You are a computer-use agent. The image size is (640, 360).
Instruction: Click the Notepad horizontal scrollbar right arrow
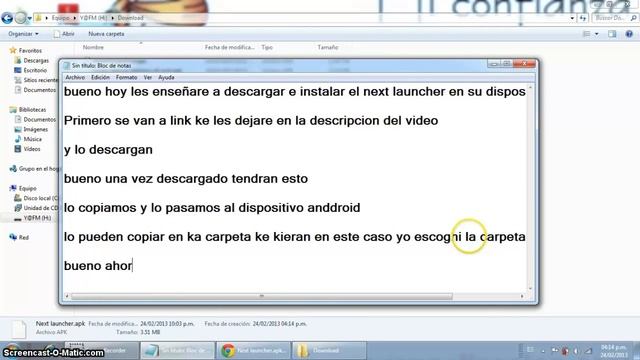point(522,296)
